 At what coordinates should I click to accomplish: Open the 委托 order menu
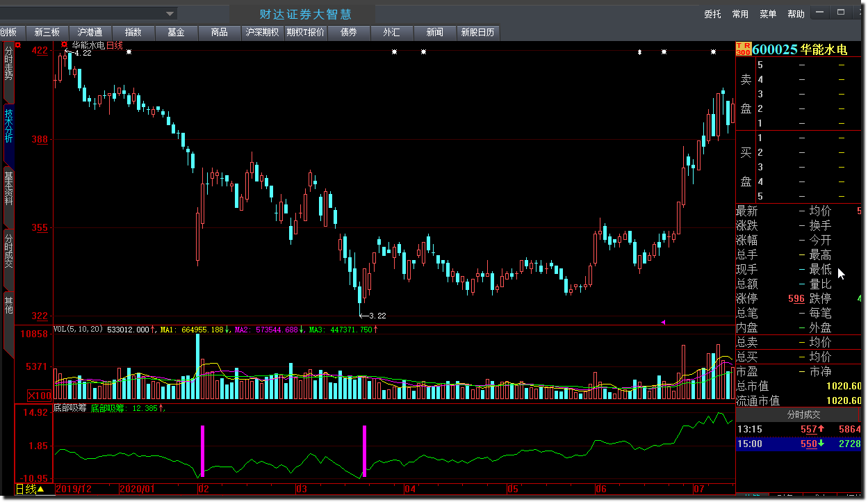[x=712, y=14]
